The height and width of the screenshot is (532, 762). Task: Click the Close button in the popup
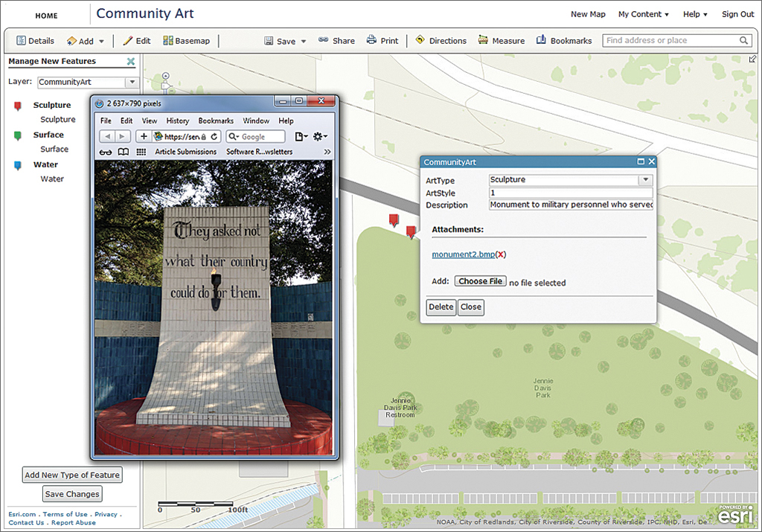[471, 307]
